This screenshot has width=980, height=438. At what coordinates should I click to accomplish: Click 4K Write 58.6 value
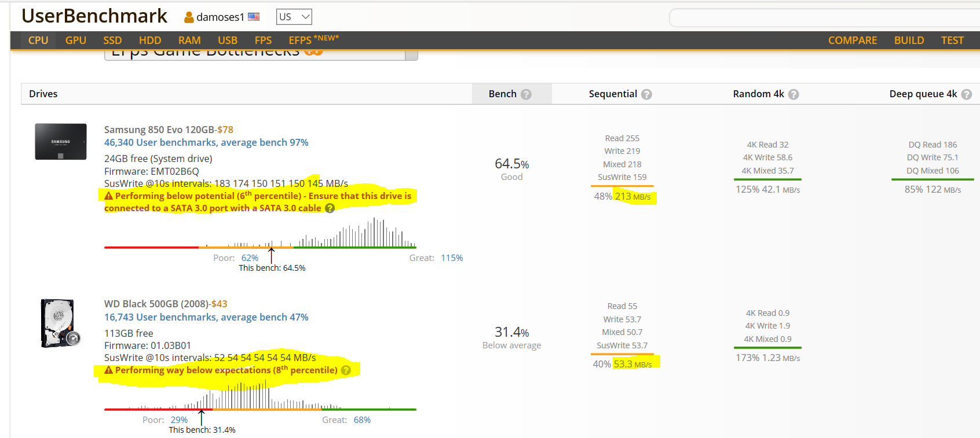[767, 157]
